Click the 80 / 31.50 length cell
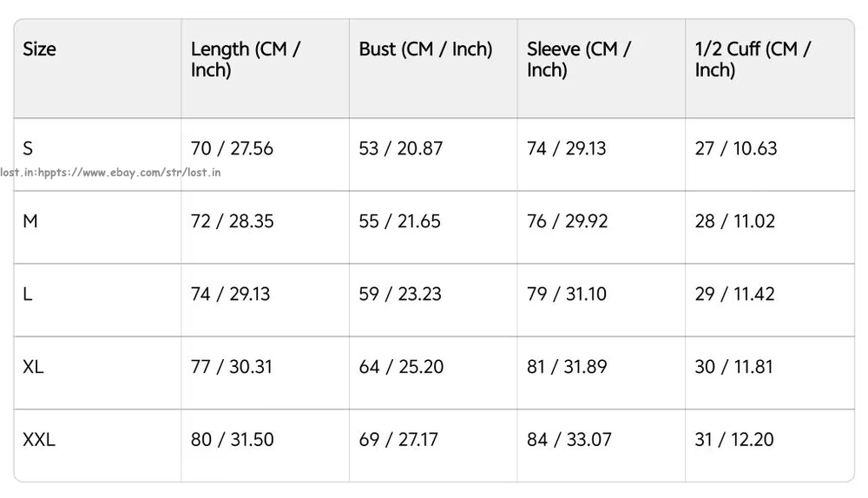Viewport: 868px width, 498px height. point(232,440)
